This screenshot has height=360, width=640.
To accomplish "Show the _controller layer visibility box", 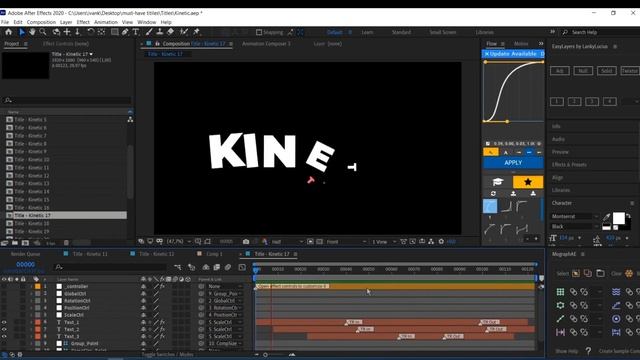I will point(4,287).
